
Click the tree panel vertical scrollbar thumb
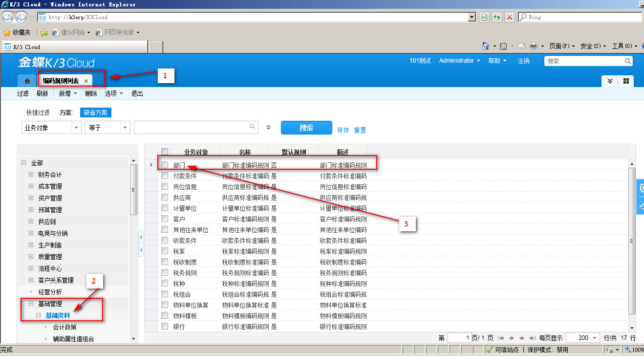tap(134, 190)
